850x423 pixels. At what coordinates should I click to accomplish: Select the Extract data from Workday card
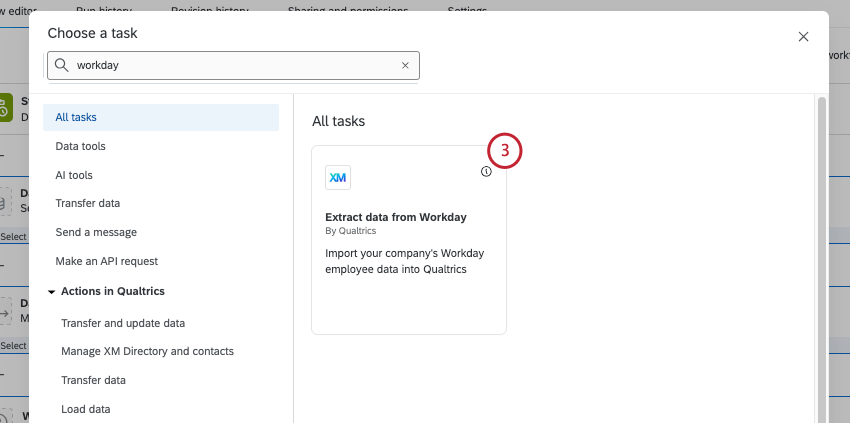tap(409, 240)
